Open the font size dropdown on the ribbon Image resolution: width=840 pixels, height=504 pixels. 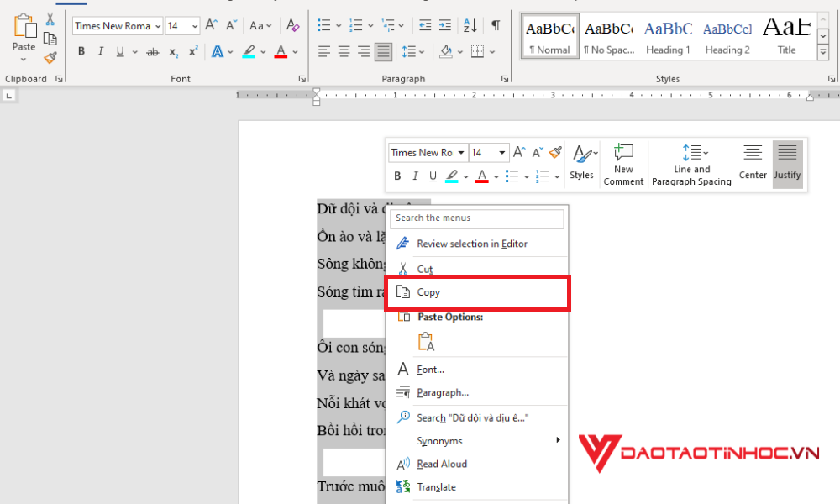coord(194,26)
